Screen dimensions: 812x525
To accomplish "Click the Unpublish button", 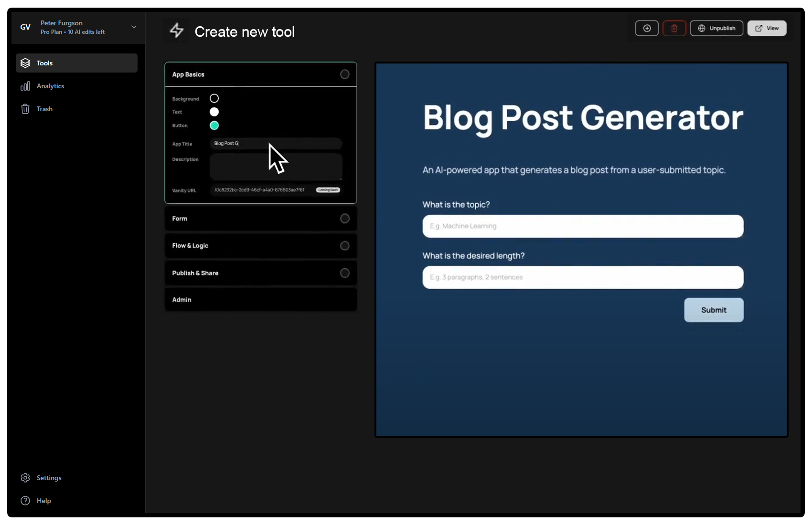I will click(x=716, y=28).
